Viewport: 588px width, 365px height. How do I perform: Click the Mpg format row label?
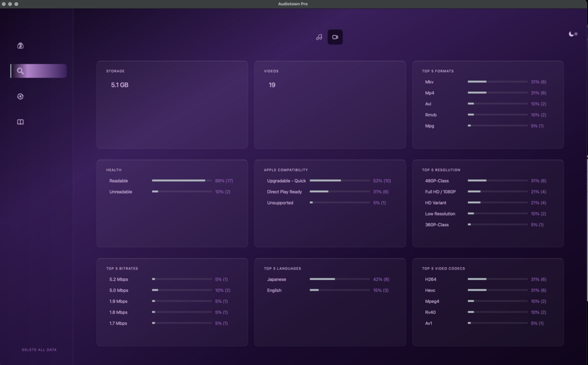(x=429, y=126)
